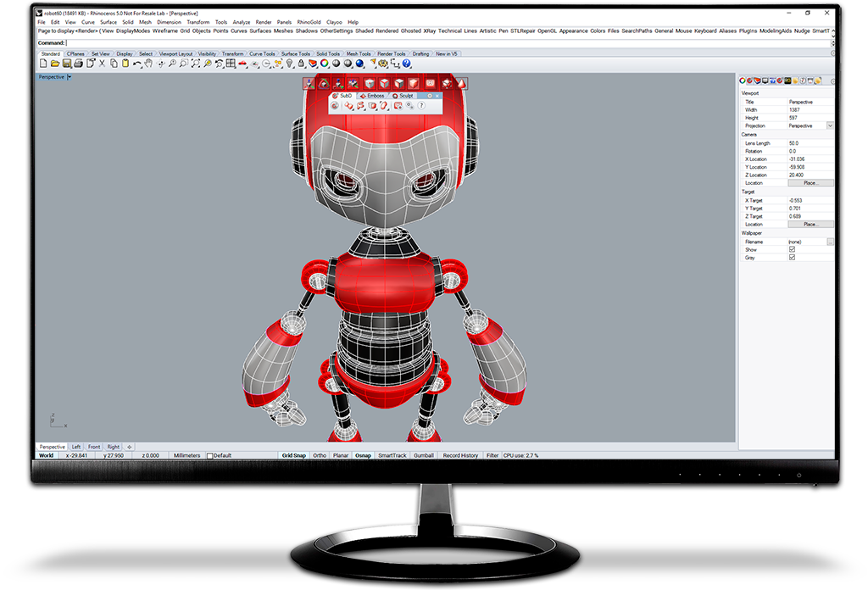Image resolution: width=868 pixels, height=590 pixels.
Task: Switch to the Mesh Tools toolbar tab
Action: point(359,53)
